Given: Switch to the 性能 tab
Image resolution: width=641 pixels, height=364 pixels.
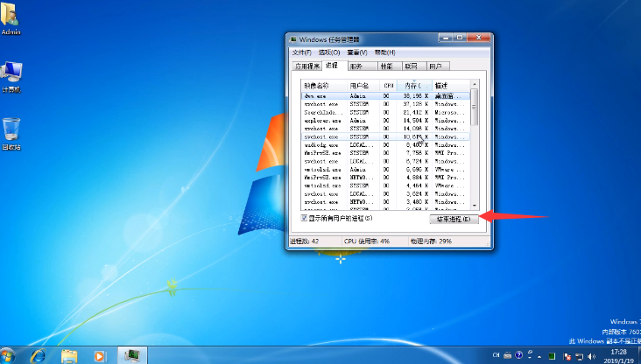Looking at the screenshot, I should point(386,66).
